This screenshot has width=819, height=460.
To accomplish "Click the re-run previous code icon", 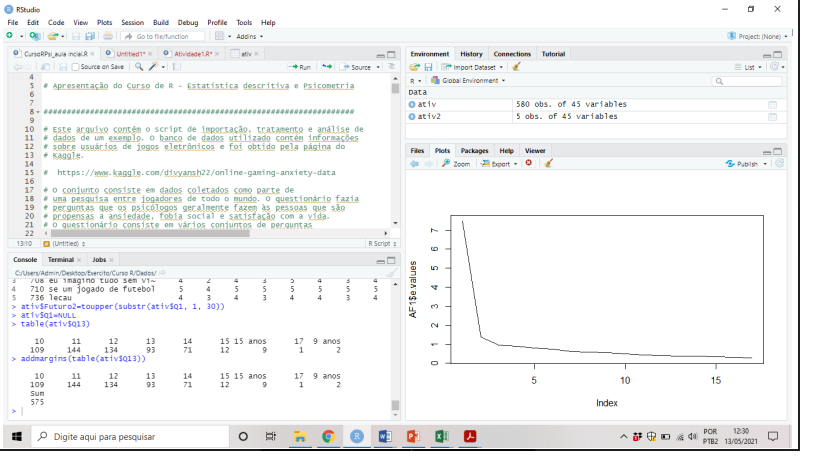I will coord(327,67).
